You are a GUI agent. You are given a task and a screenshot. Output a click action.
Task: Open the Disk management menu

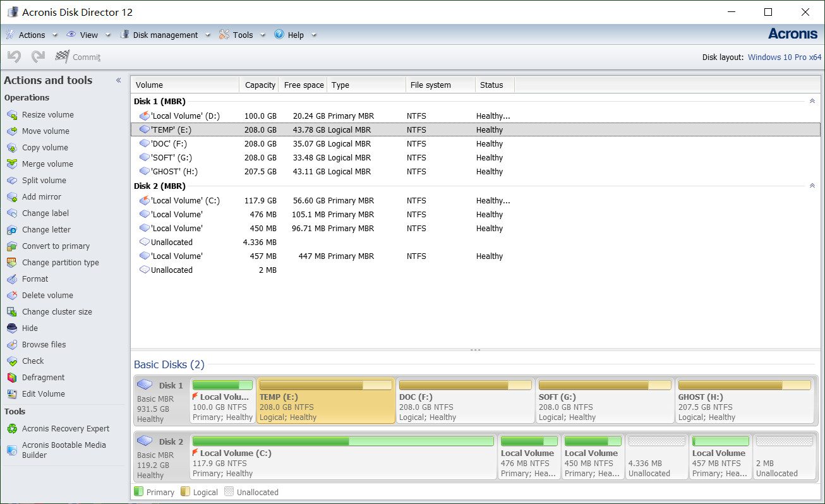pyautogui.click(x=165, y=35)
